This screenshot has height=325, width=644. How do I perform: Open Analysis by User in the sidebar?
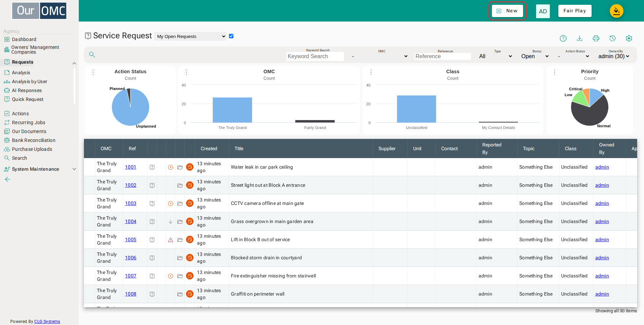pyautogui.click(x=29, y=81)
